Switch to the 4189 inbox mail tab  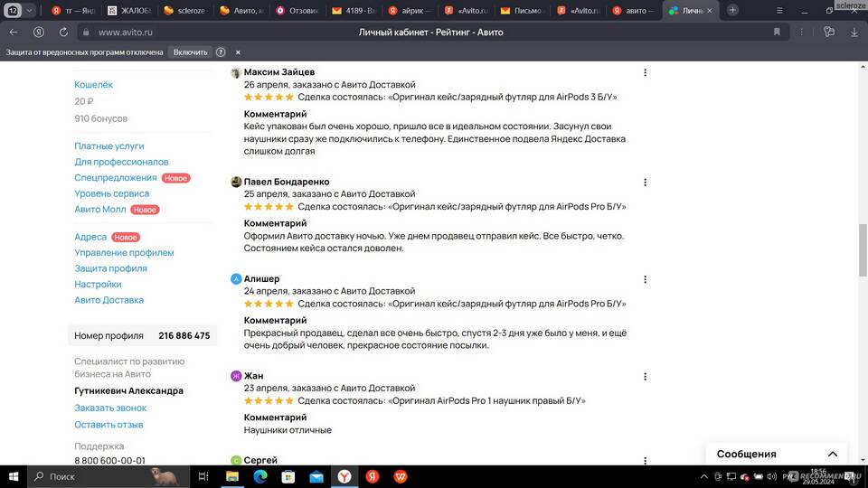[x=354, y=11]
